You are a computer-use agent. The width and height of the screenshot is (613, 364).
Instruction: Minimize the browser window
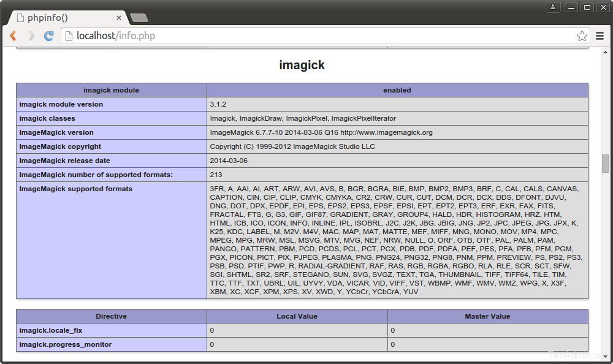coord(571,7)
